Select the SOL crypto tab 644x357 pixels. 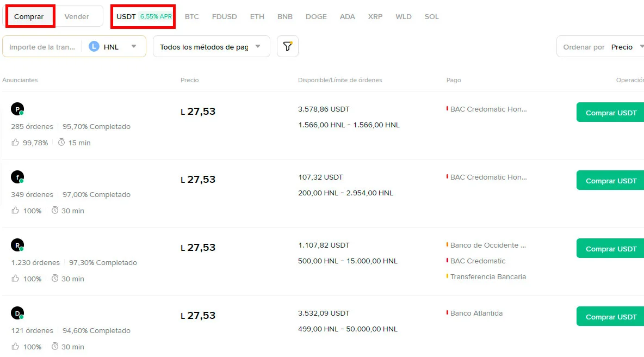(432, 16)
